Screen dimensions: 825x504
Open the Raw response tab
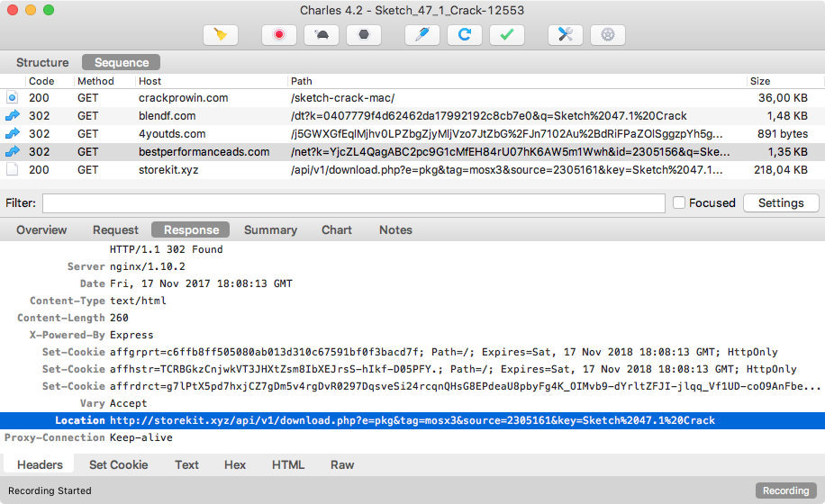(342, 465)
